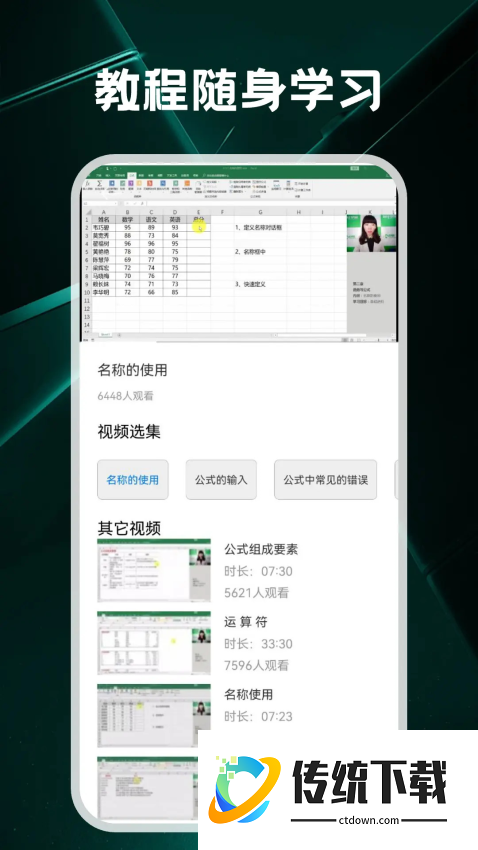The height and width of the screenshot is (850, 478).
Task: Click column G header in spreadsheet
Action: point(260,212)
